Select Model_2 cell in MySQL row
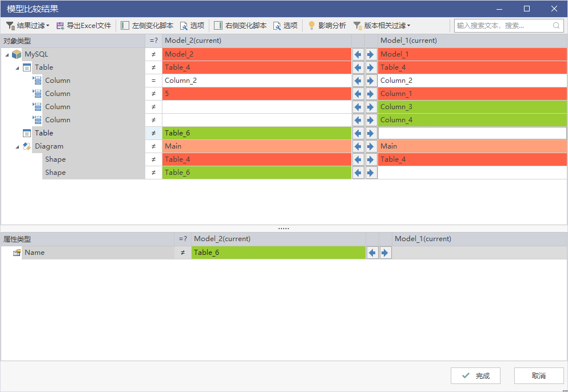This screenshot has width=568, height=392. [257, 54]
